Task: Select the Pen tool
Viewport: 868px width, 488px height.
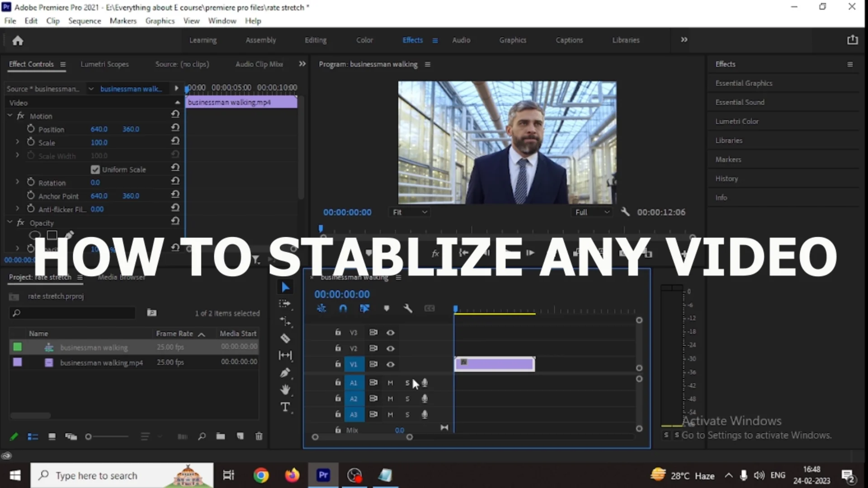Action: [x=285, y=373]
